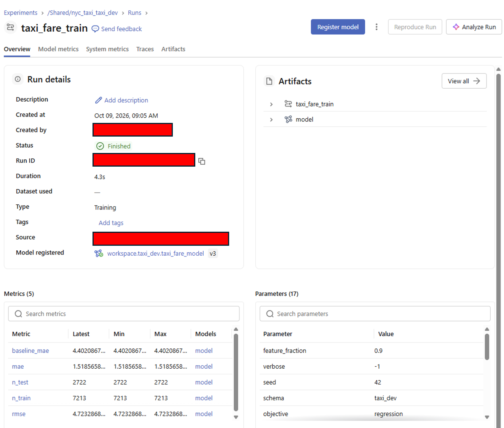Click the Send feedback speech bubble icon
Image resolution: width=504 pixels, height=428 pixels.
[95, 29]
